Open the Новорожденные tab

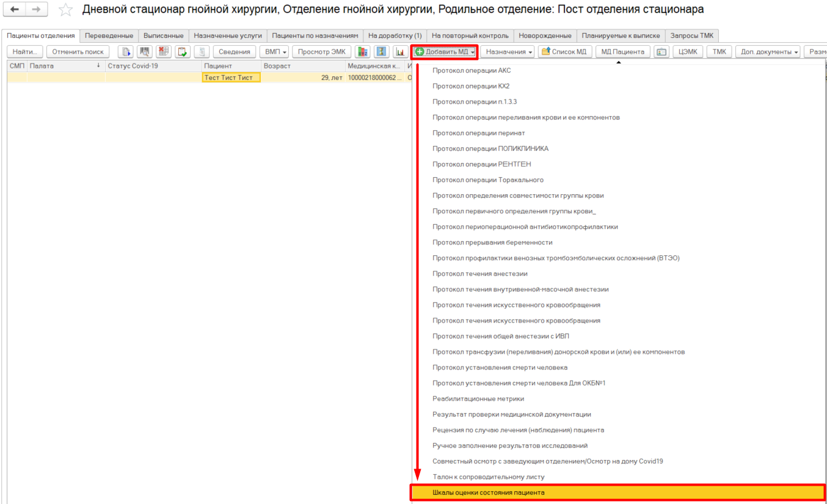coord(544,35)
